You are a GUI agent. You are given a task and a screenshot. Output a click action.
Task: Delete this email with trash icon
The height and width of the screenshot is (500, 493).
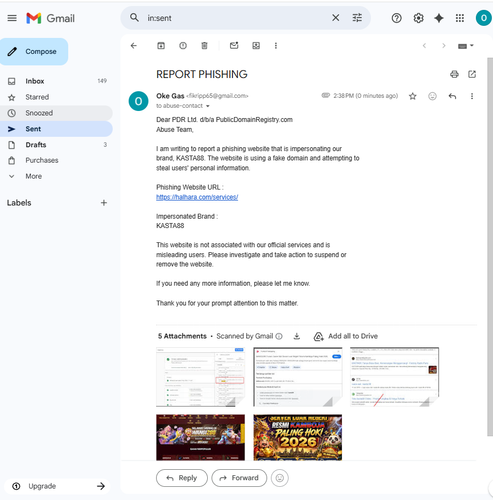point(204,46)
